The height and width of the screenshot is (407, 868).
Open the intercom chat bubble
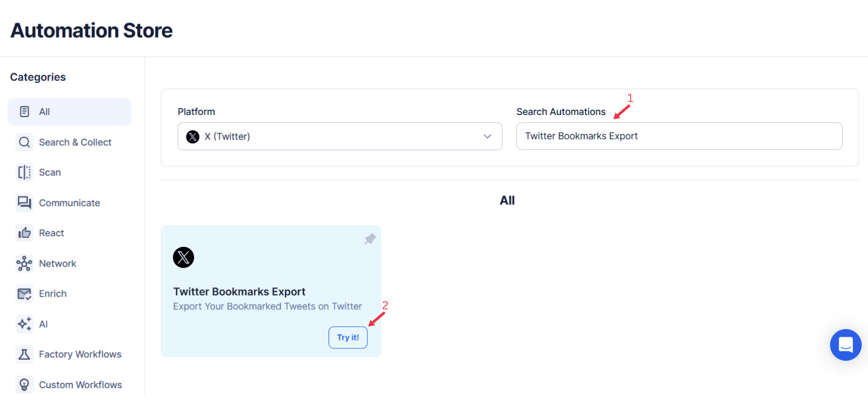[845, 345]
